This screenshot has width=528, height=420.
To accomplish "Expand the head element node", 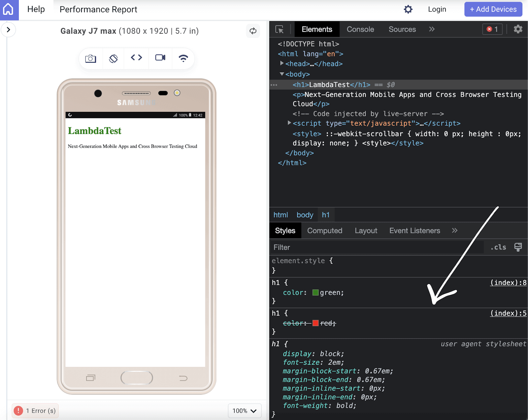I will (282, 63).
